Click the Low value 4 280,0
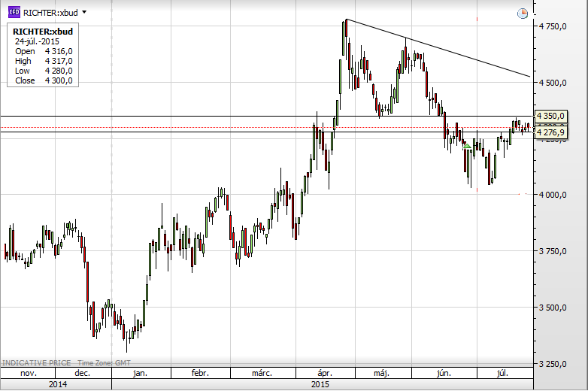This screenshot has width=588, height=391. pyautogui.click(x=59, y=71)
